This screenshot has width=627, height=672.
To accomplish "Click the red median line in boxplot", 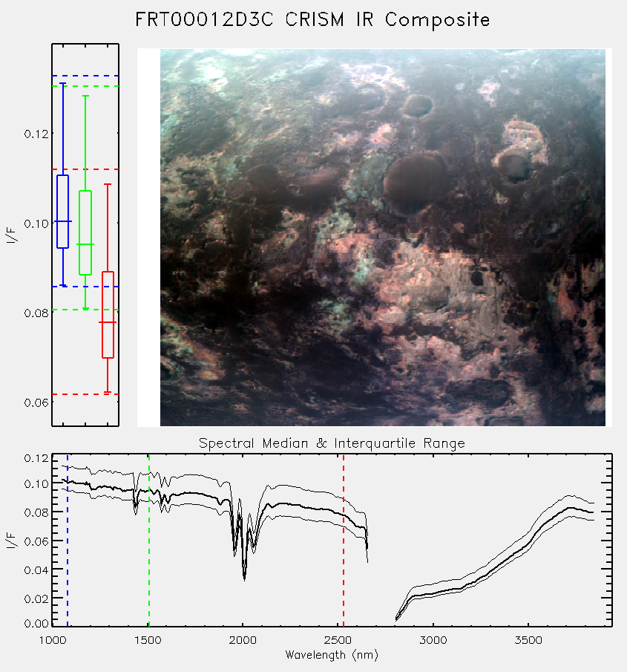I will (108, 322).
